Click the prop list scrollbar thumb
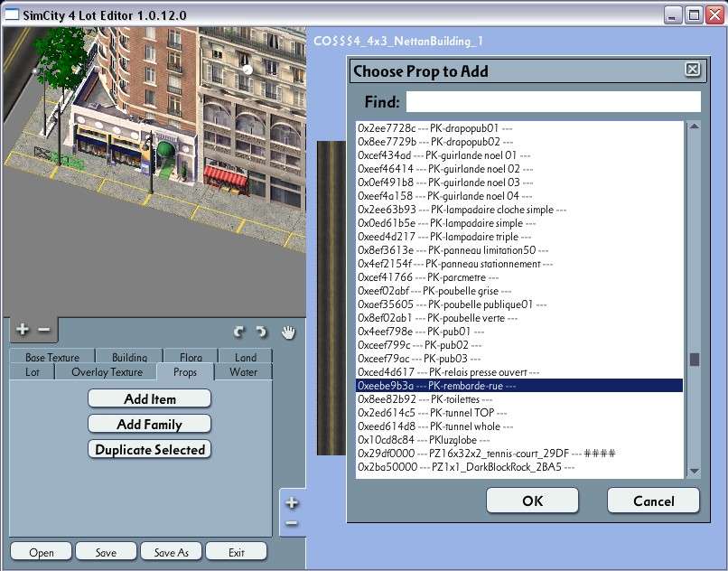The height and width of the screenshot is (571, 728). pyautogui.click(x=695, y=360)
